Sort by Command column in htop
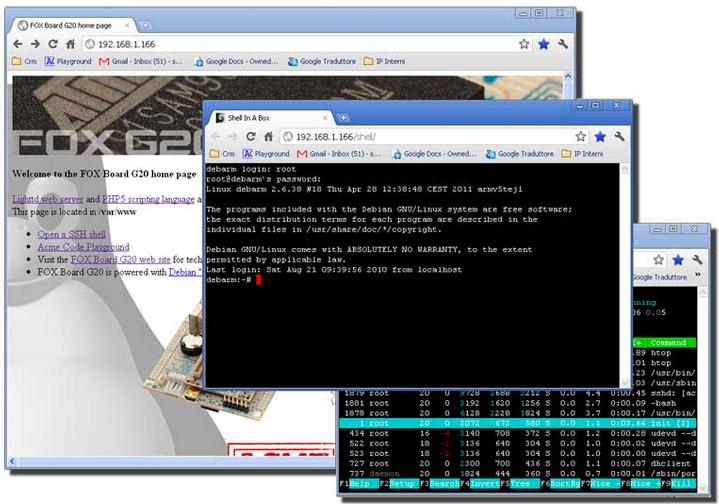The image size is (719, 504). (668, 343)
